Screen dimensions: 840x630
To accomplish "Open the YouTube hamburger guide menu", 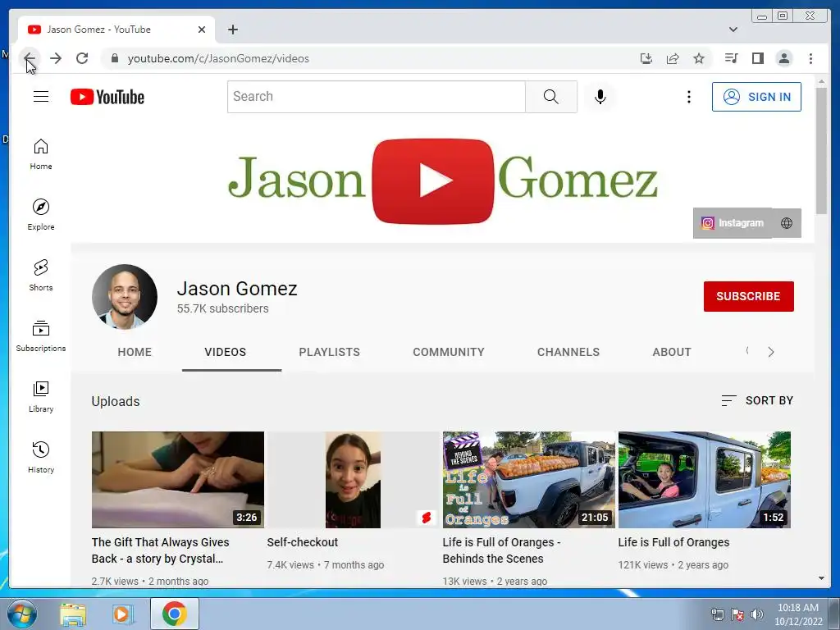I will 41,97.
